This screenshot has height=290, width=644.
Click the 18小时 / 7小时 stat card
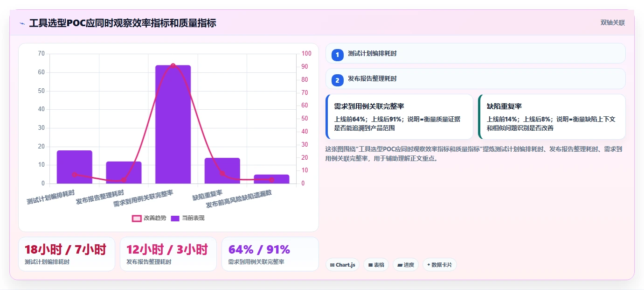[x=67, y=254]
